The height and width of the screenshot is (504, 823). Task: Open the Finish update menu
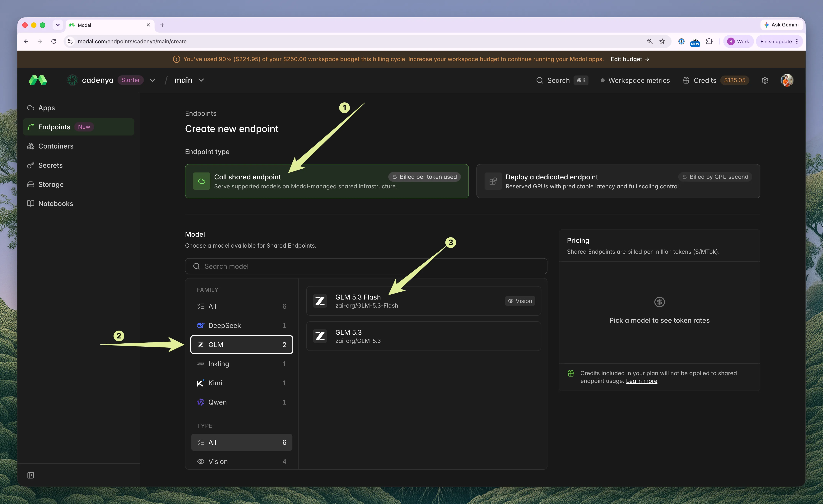pyautogui.click(x=779, y=41)
